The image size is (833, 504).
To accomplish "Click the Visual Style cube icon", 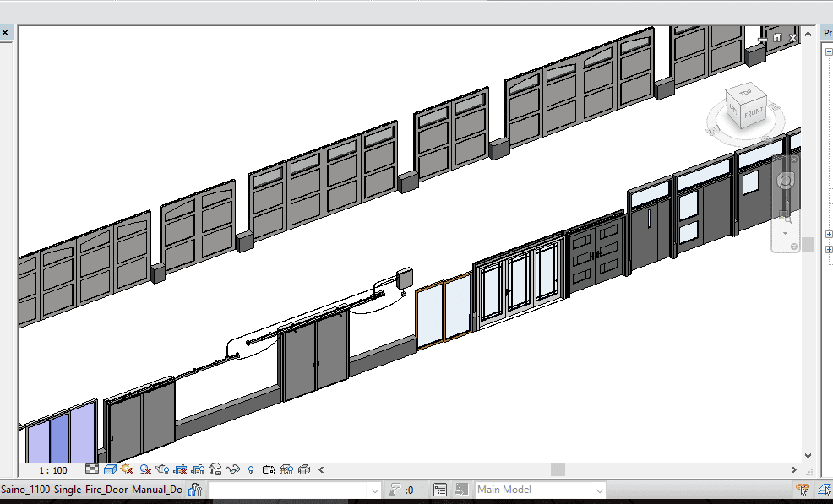I will pos(110,469).
